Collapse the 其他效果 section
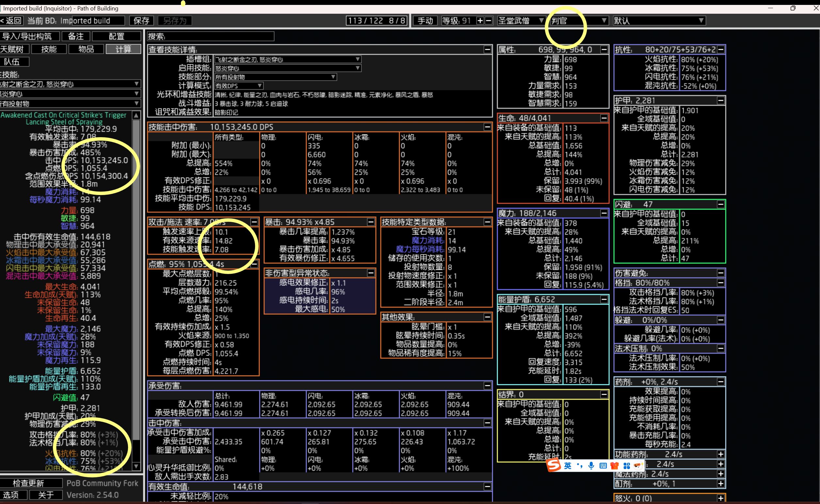Viewport: 820px width, 504px height. coord(487,317)
